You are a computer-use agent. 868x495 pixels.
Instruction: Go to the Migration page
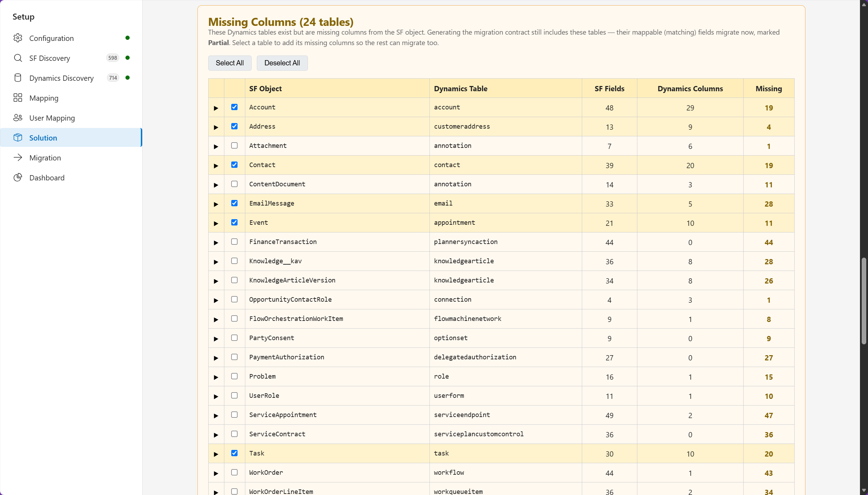pos(71,158)
